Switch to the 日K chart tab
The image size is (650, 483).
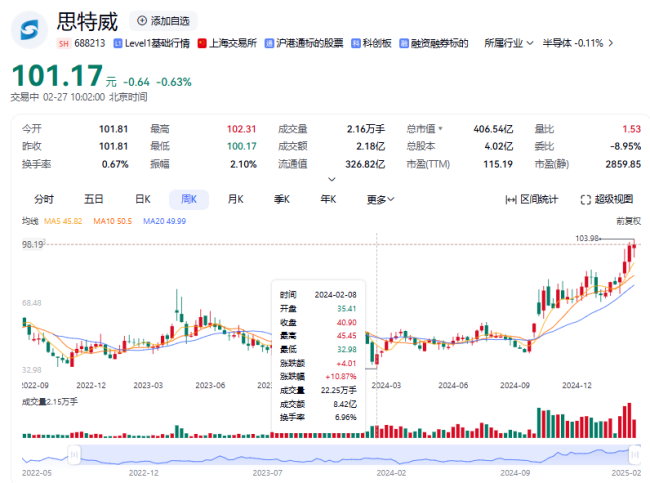[143, 199]
